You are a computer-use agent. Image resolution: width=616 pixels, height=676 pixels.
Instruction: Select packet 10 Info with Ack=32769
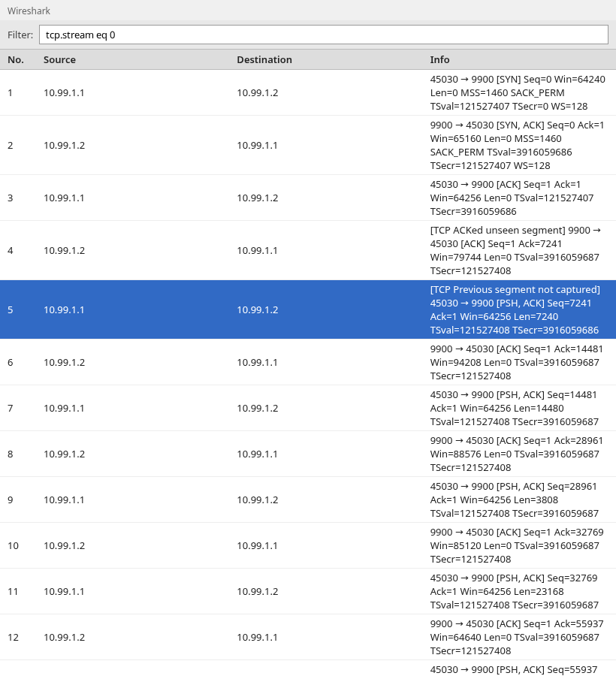point(517,545)
